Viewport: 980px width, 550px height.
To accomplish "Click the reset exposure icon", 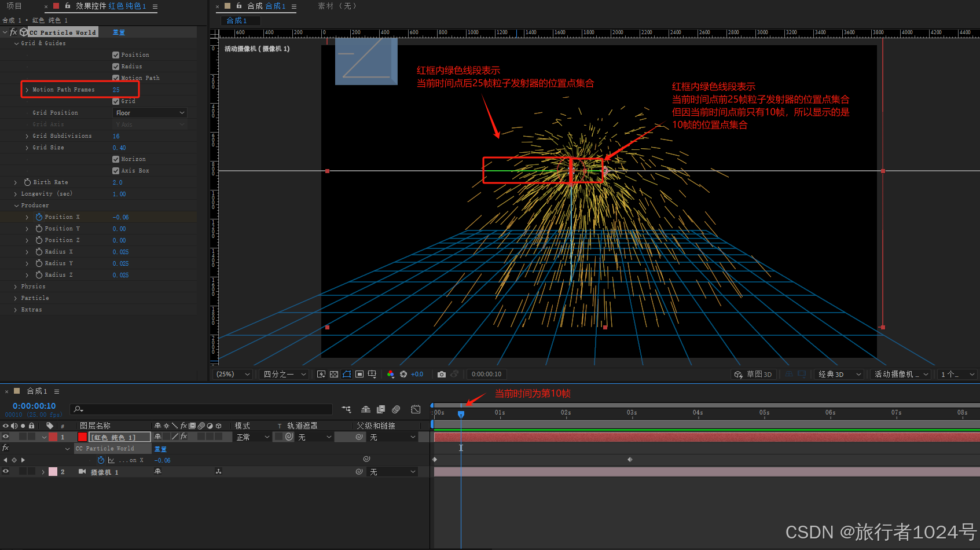I will [403, 375].
